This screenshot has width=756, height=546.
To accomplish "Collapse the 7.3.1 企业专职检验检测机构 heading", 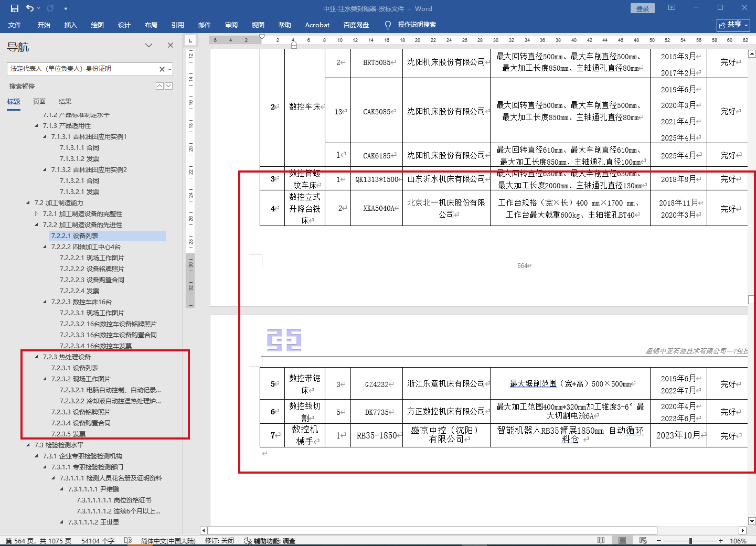I will tap(37, 456).
